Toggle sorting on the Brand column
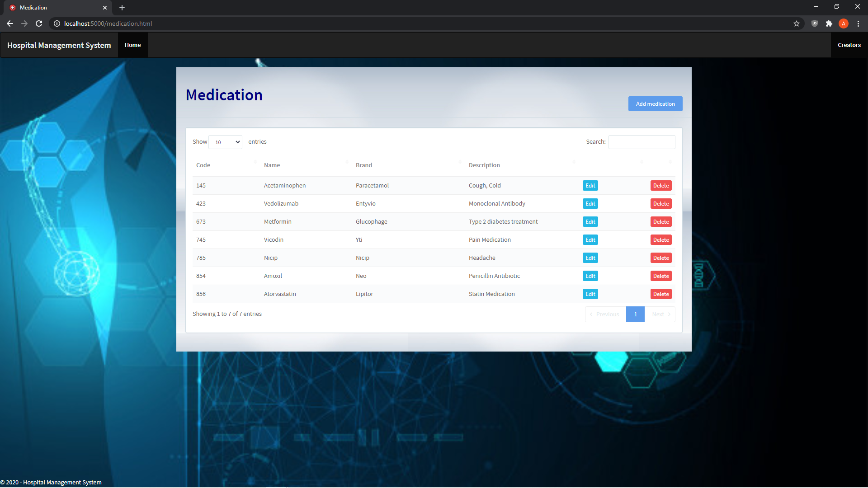Viewport: 868px width, 488px height. (x=363, y=165)
